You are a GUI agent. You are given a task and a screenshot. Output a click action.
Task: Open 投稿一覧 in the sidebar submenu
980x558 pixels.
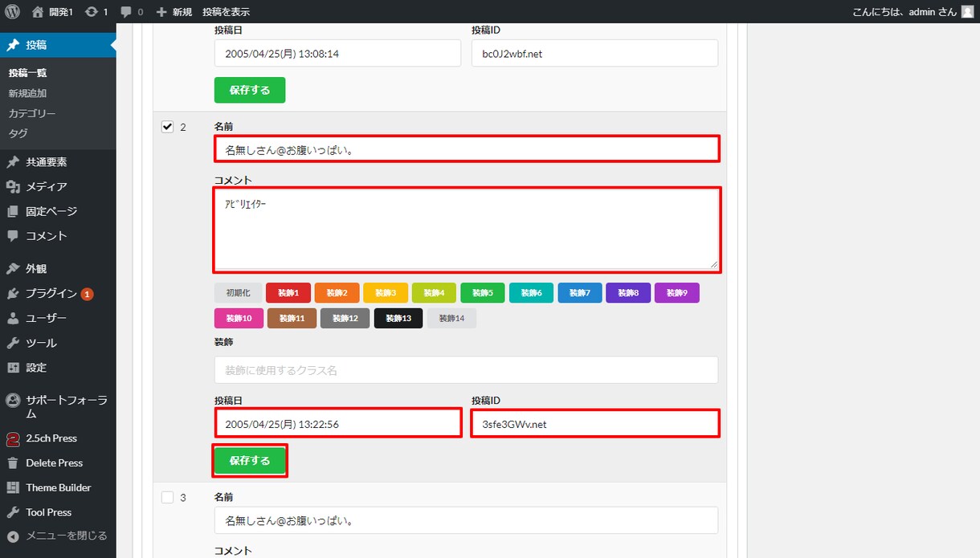point(28,73)
